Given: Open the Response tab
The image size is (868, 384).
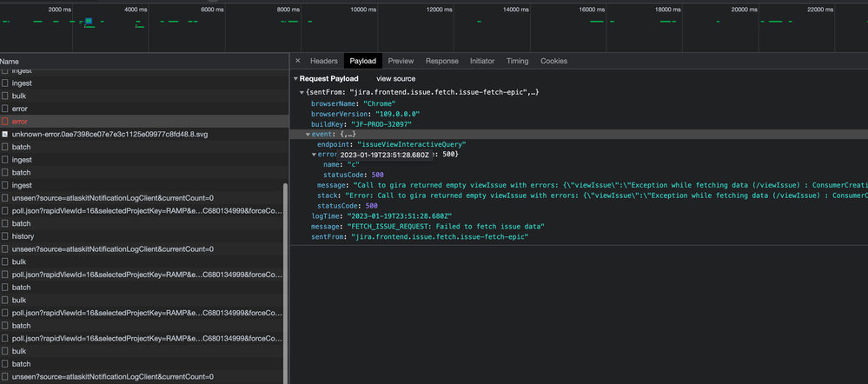Looking at the screenshot, I should tap(441, 61).
